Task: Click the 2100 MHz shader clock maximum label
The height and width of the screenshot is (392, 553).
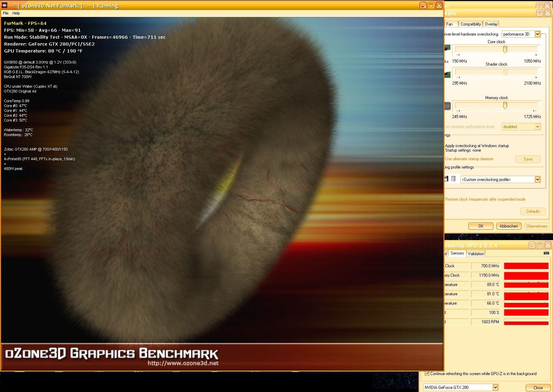Action: pos(532,83)
